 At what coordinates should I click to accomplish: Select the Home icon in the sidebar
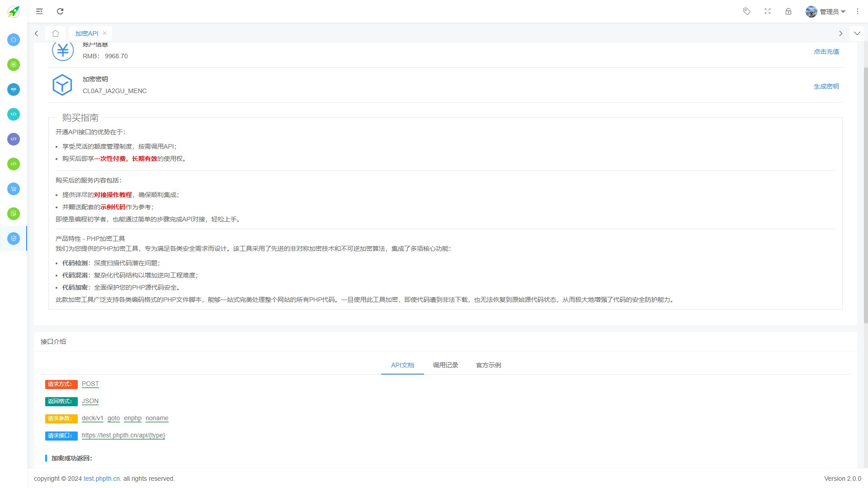[x=13, y=40]
